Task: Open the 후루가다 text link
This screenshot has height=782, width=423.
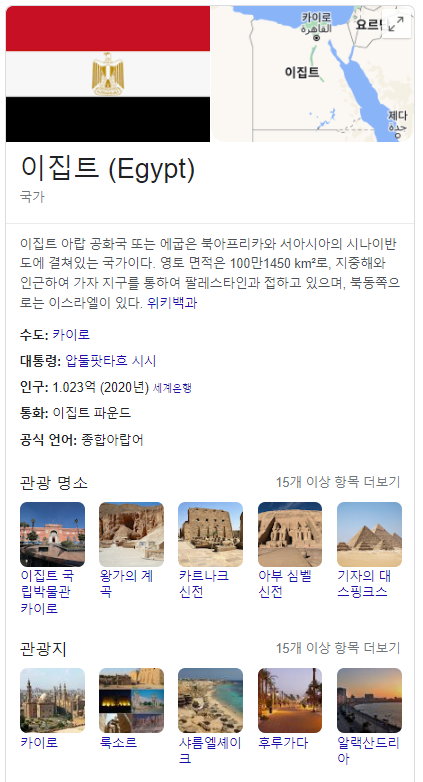Action: point(283,743)
